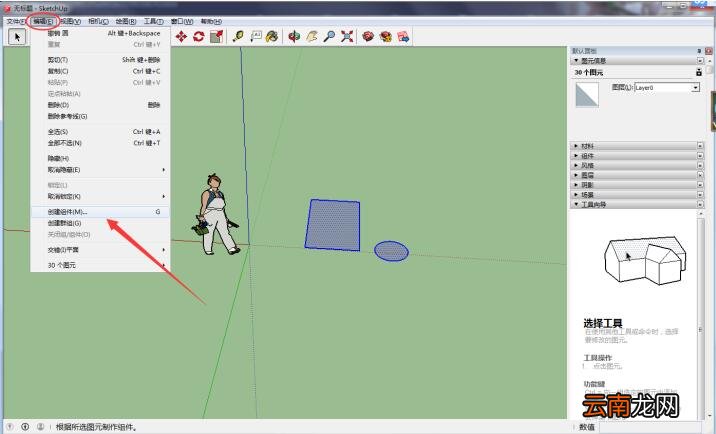Expand the 风格 panel
Image resolution: width=716 pixels, height=434 pixels.
576,165
